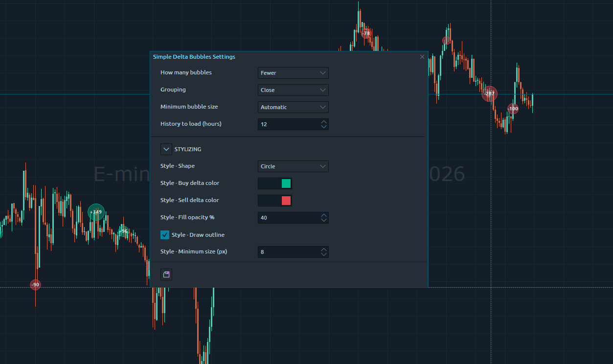Pick the Sell delta color red swatch
613x364 pixels.
coord(286,201)
